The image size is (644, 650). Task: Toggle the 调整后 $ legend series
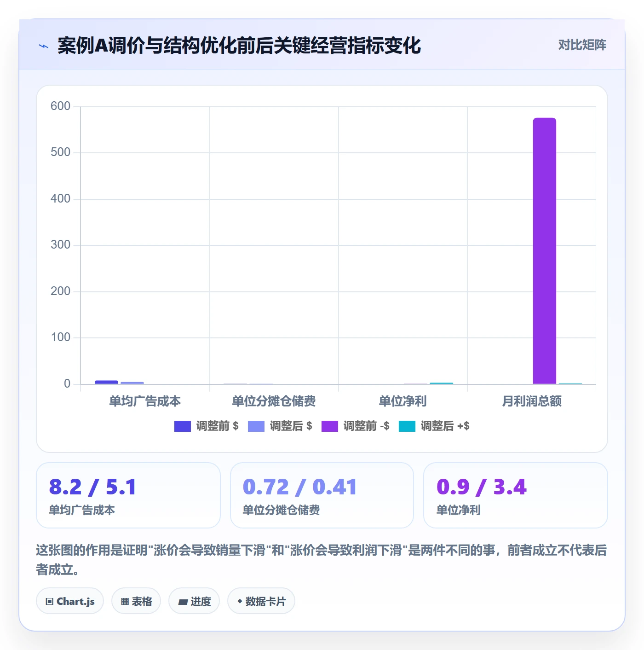click(280, 426)
